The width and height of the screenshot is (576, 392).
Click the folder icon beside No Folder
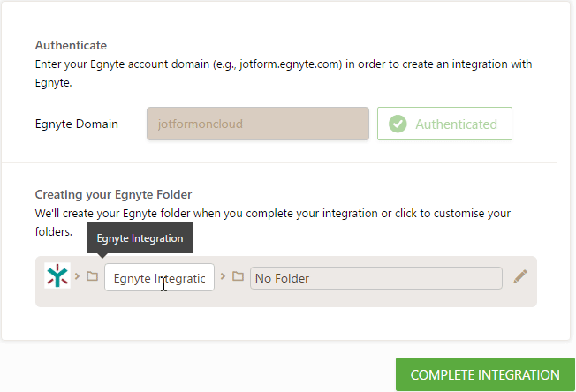238,277
